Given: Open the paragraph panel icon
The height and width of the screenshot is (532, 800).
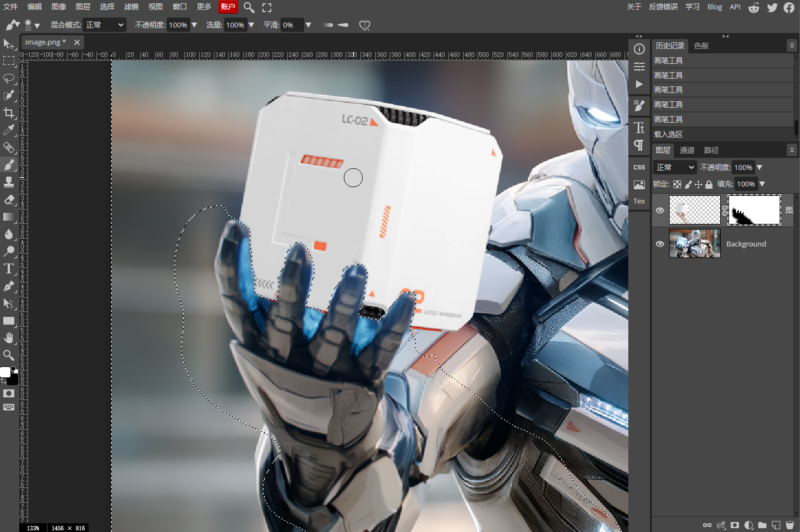Looking at the screenshot, I should (x=639, y=145).
